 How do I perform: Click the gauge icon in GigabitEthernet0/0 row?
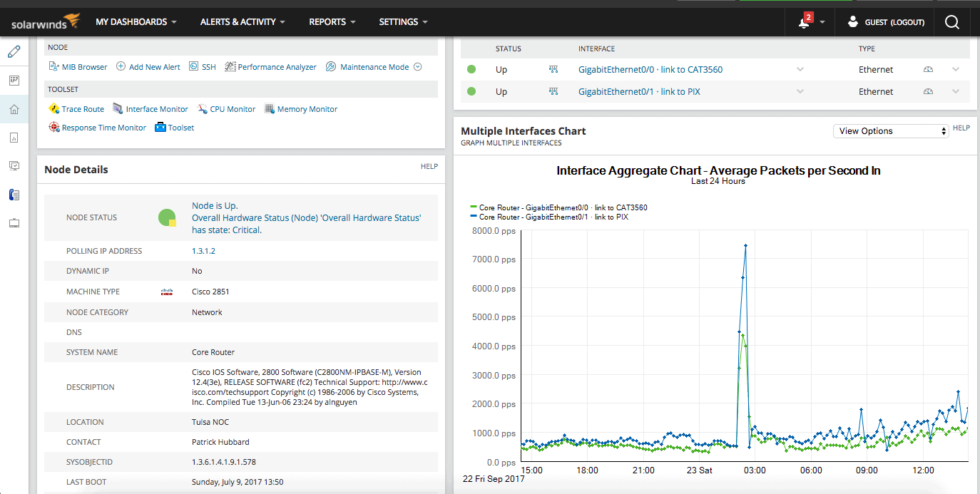tap(928, 69)
